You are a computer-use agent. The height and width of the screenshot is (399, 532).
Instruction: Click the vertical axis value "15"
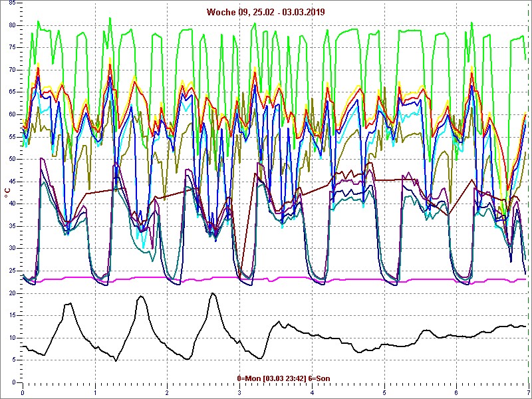click(x=12, y=315)
